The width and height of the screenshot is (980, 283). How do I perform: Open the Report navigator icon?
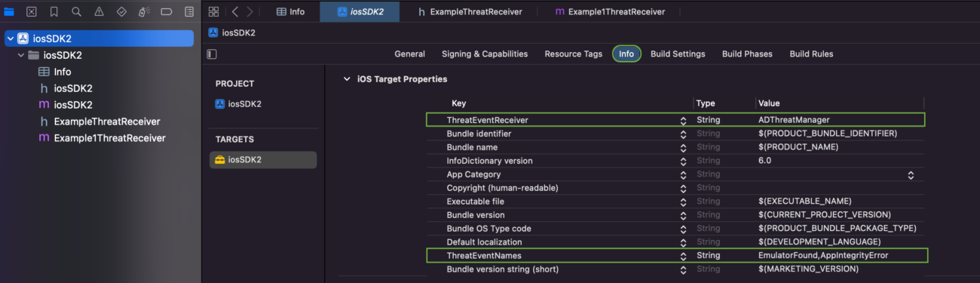pyautogui.click(x=189, y=12)
